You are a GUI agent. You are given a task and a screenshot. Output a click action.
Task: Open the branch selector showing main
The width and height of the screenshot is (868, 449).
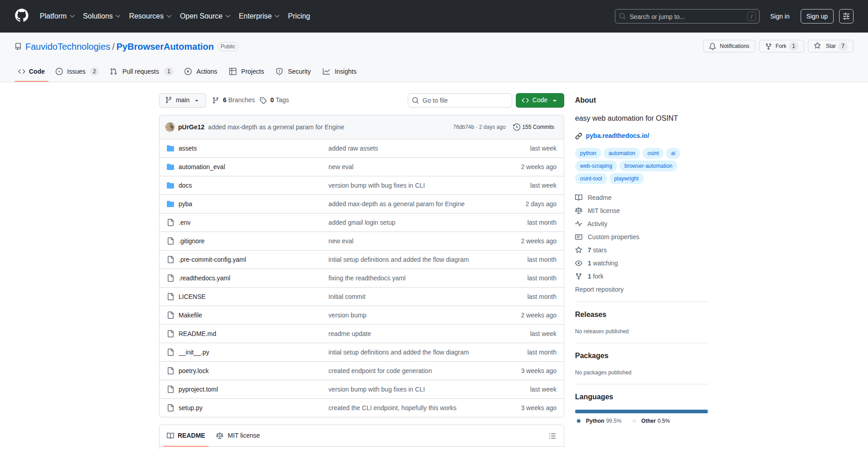[182, 100]
